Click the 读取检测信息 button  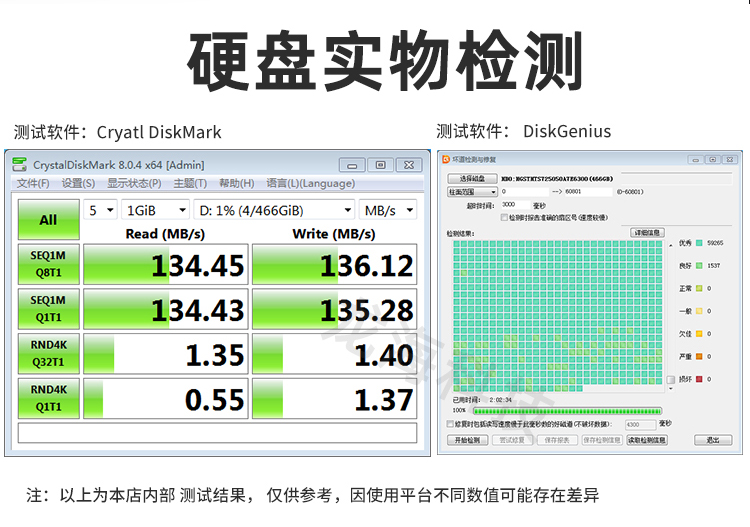point(647,440)
